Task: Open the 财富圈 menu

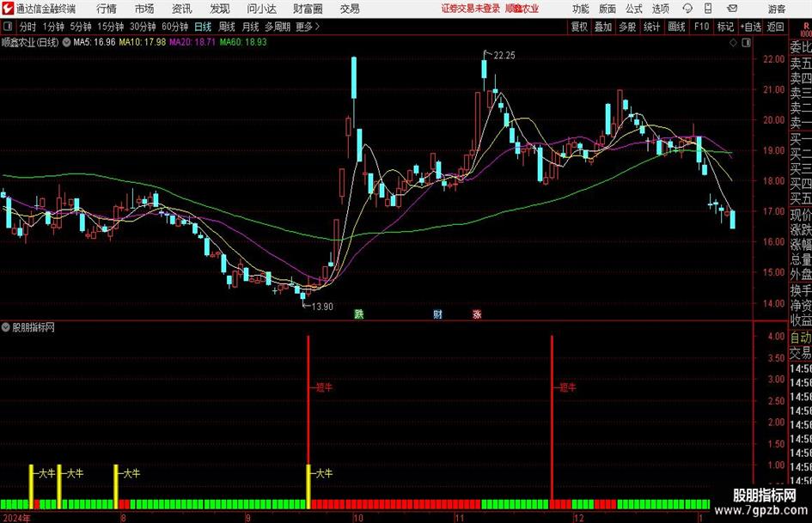Action: (308, 9)
